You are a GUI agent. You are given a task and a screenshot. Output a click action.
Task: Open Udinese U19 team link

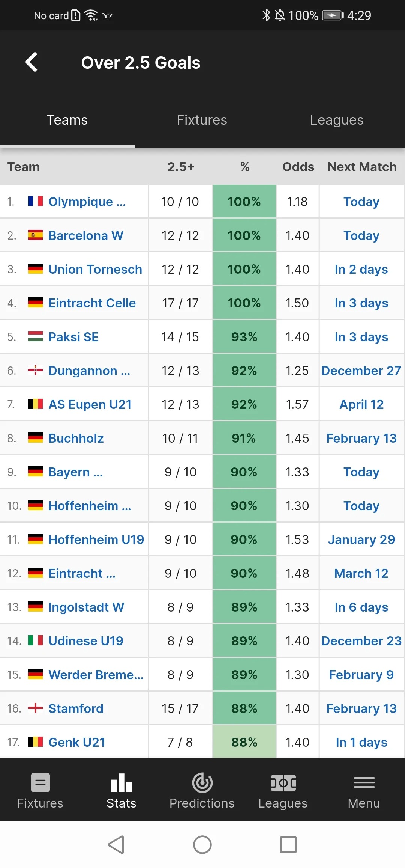(86, 641)
